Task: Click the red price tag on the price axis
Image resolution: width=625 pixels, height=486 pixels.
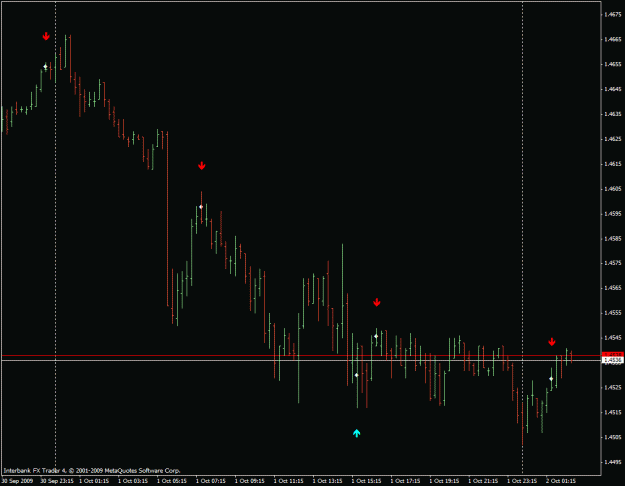Action: (x=613, y=354)
